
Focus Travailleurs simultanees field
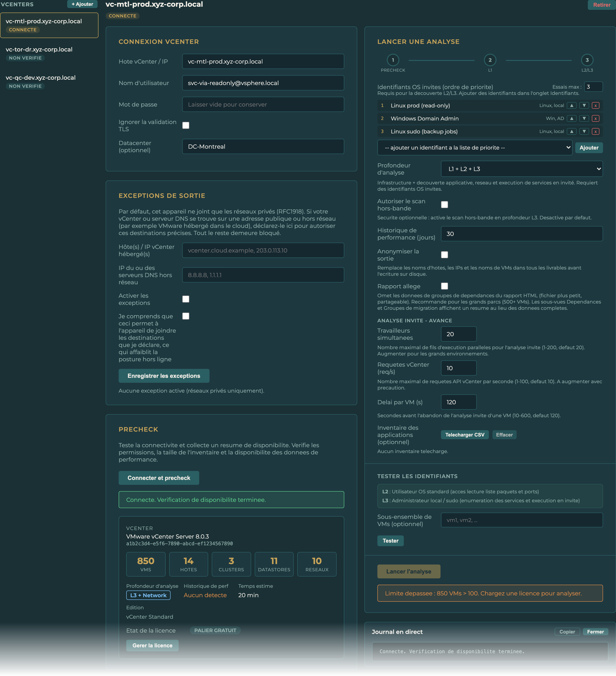point(458,334)
